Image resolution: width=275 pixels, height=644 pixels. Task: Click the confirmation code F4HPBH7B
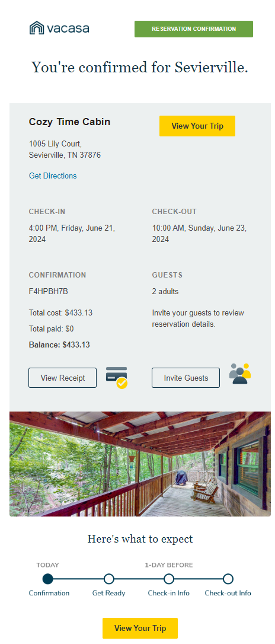(49, 292)
